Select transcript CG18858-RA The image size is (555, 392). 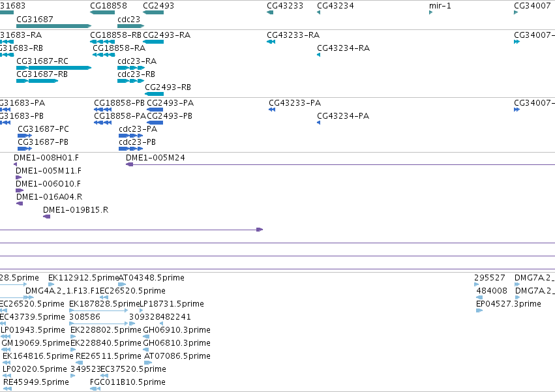pyautogui.click(x=119, y=48)
